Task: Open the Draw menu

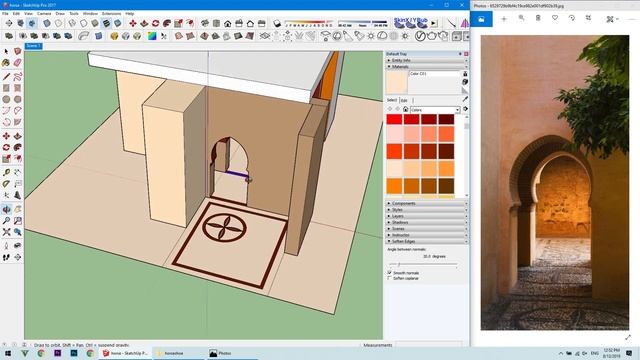Action: pos(60,13)
